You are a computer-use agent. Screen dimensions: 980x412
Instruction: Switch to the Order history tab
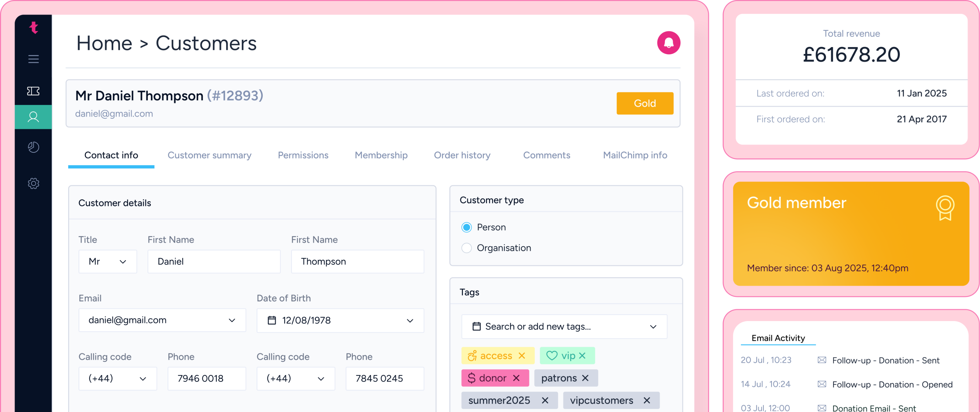pos(462,156)
